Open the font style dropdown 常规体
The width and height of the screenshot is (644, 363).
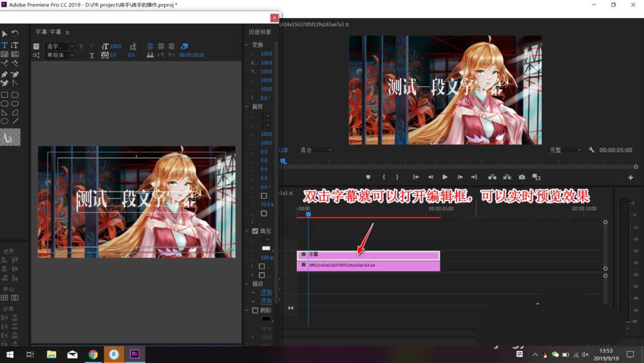pos(60,55)
